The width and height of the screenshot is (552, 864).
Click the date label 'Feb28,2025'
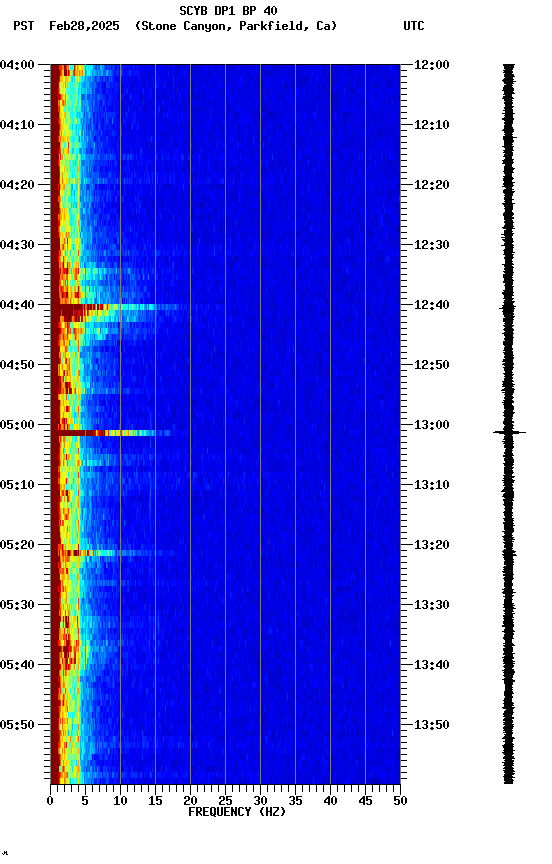coord(84,26)
